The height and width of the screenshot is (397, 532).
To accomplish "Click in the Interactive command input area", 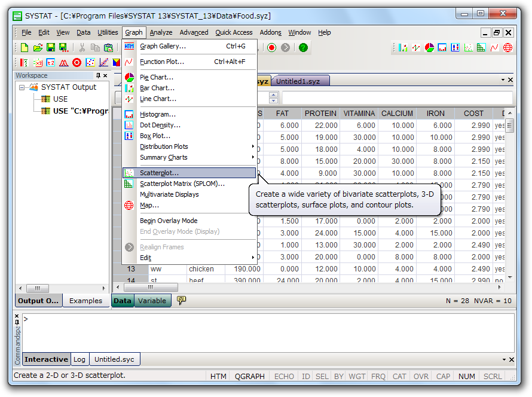I will pyautogui.click(x=268, y=332).
